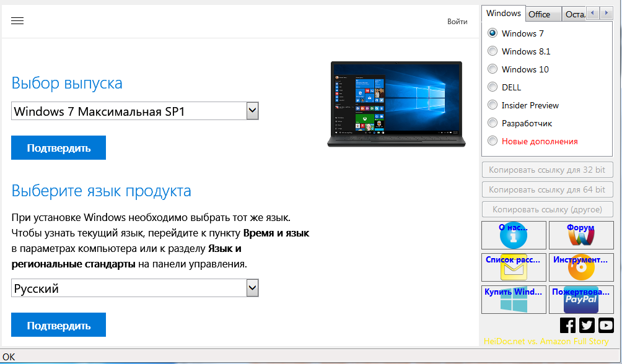Select the Windows 10 radio button
The image size is (622, 364).
(493, 69)
